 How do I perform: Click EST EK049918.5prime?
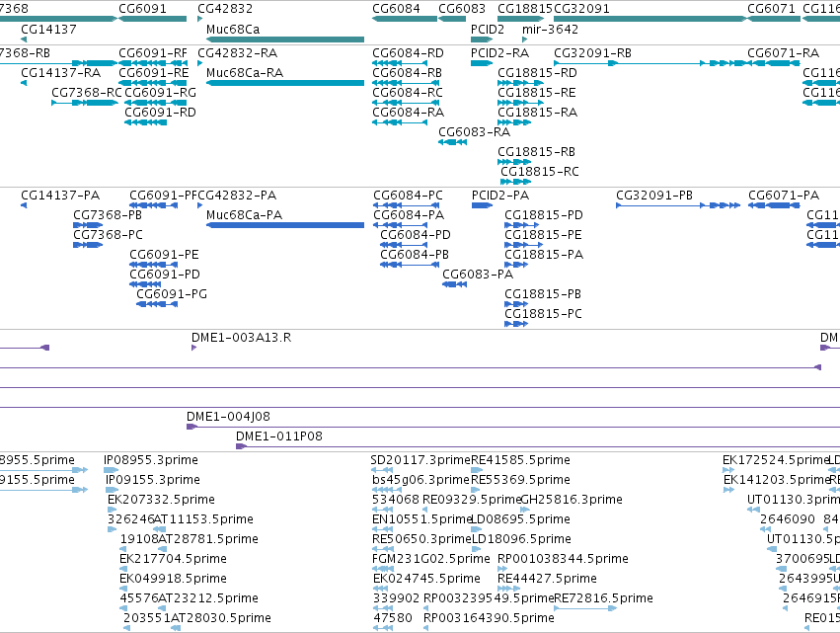173,579
